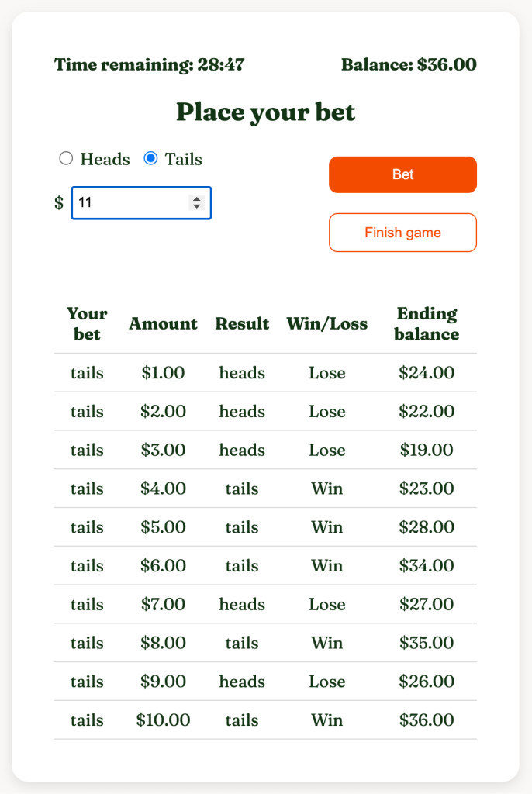The width and height of the screenshot is (532, 794).
Task: Click the Balance $36.00 display
Action: tap(409, 64)
